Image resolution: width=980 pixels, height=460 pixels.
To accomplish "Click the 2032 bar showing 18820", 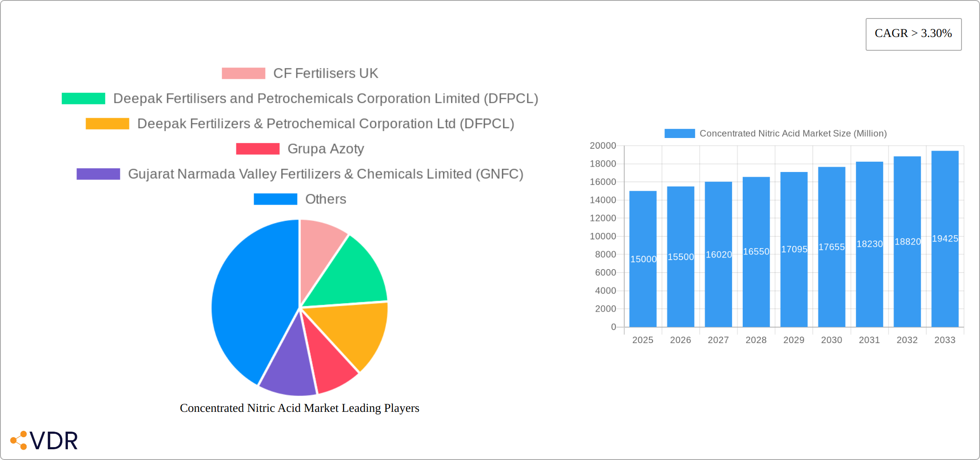I will (x=907, y=242).
